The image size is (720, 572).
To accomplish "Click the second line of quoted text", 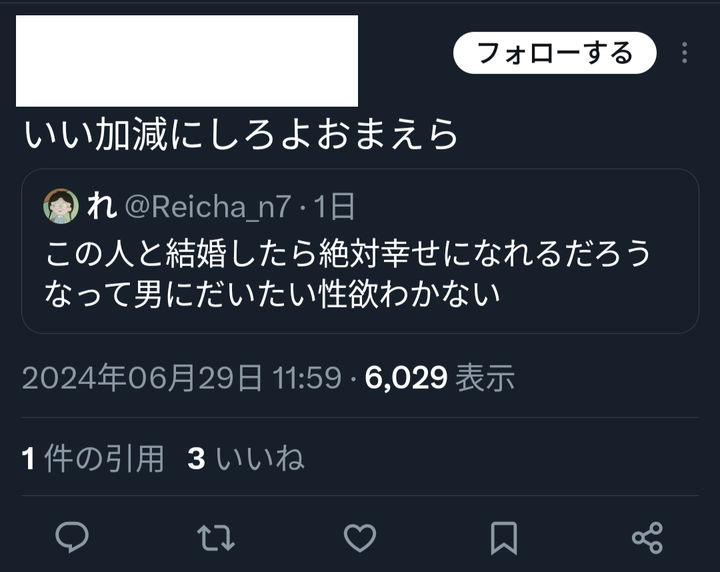I will (272, 294).
